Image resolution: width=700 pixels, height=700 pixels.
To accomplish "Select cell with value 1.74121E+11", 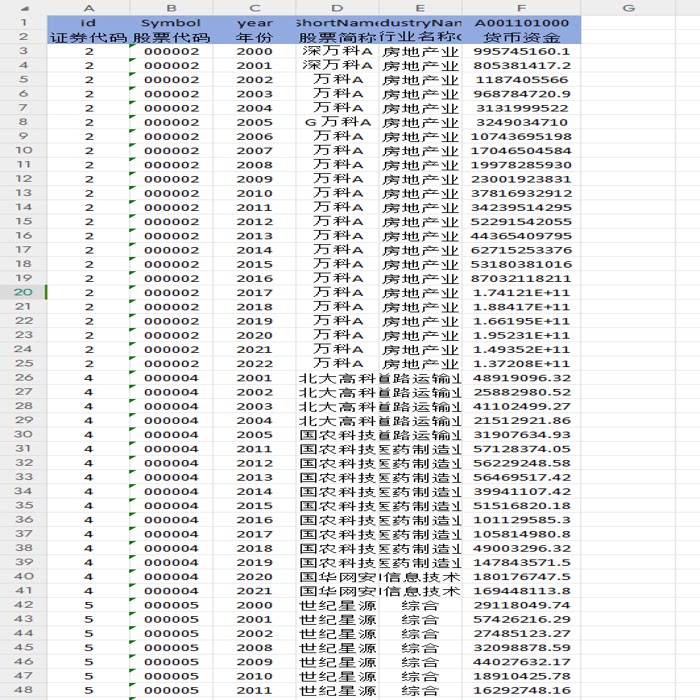I will (x=521, y=292).
